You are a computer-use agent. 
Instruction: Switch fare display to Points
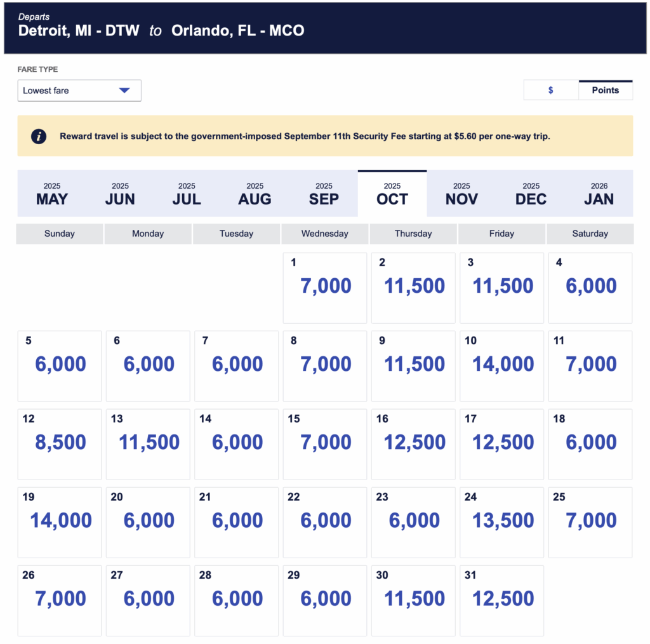[x=605, y=90]
